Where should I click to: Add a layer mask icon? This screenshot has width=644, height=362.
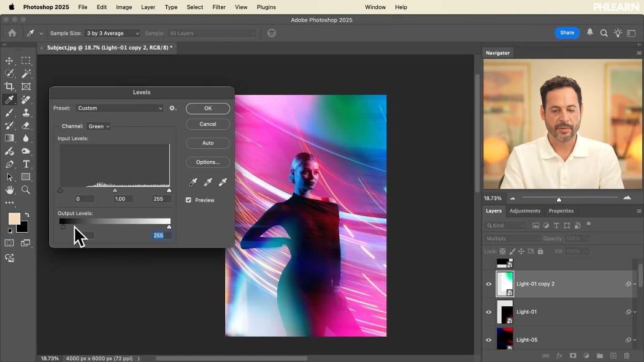[x=572, y=356]
